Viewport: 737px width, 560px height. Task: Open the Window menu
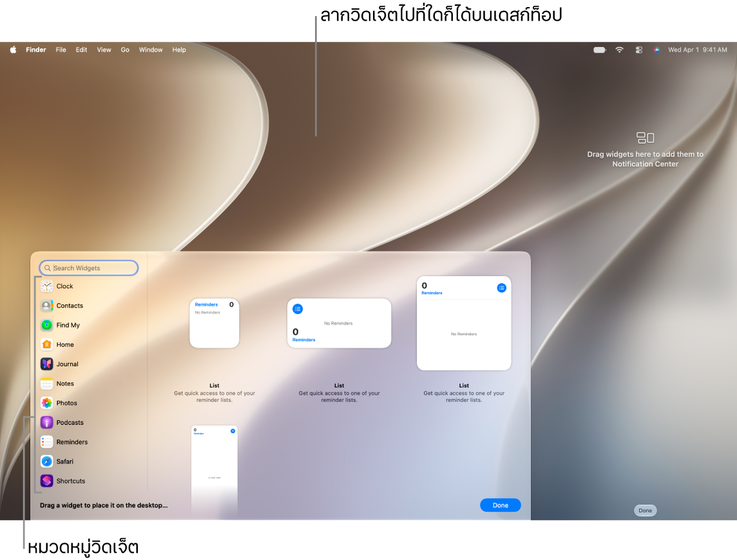coord(151,50)
